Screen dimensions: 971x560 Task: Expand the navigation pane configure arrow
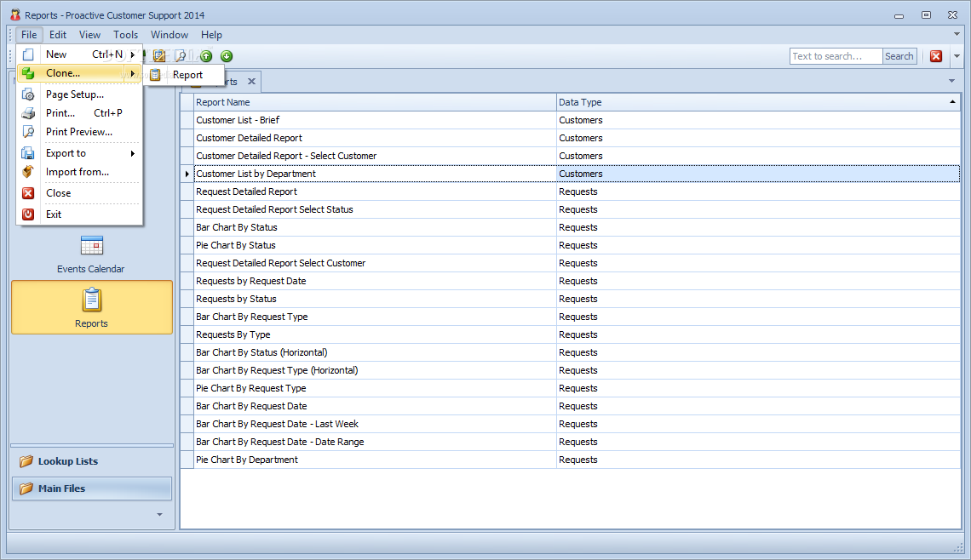pos(160,515)
